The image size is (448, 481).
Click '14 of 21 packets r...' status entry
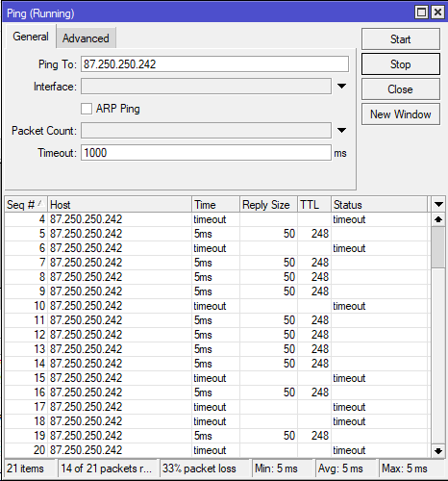click(106, 468)
